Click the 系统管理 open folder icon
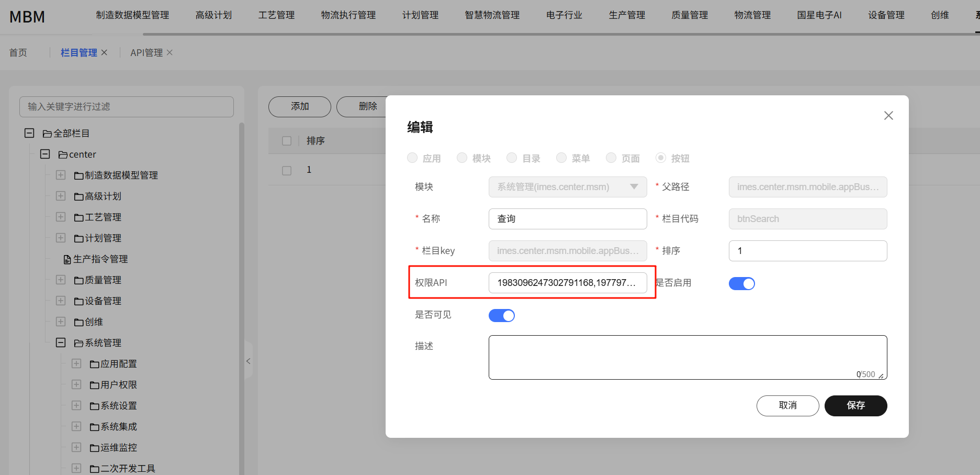 pyautogui.click(x=78, y=344)
